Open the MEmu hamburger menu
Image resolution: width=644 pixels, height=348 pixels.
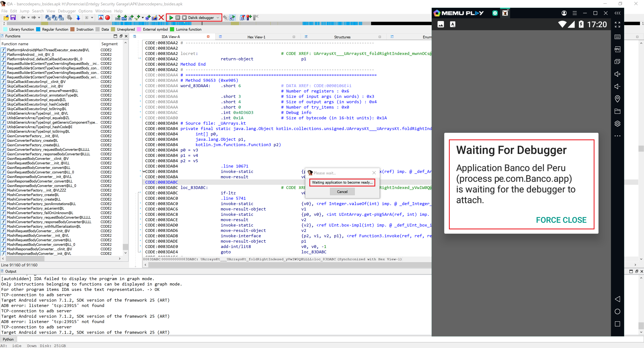coord(575,13)
